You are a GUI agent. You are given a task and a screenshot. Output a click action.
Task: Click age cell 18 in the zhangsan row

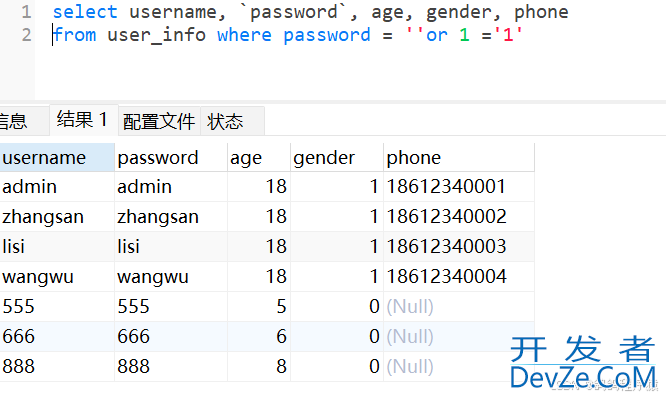259,217
